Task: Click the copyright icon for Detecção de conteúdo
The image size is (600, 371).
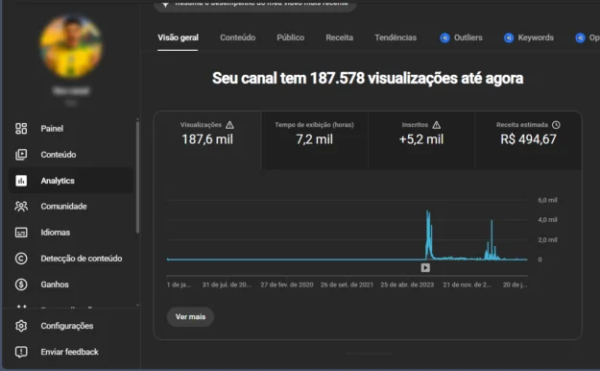Action: coord(21,259)
